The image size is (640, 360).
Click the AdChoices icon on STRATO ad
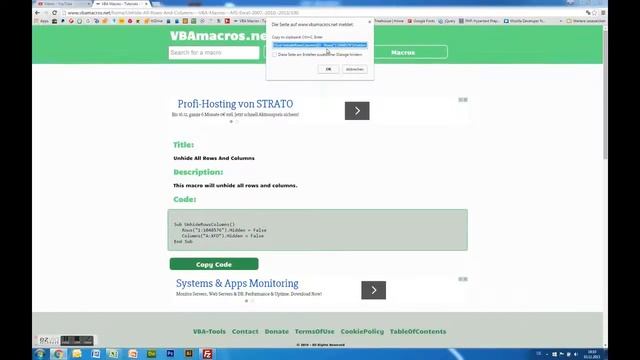tap(462, 100)
